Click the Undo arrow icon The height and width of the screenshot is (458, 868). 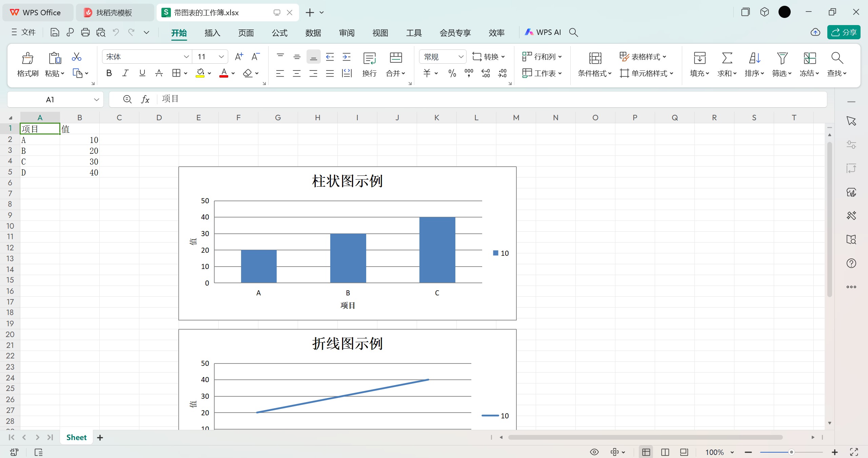coord(116,32)
